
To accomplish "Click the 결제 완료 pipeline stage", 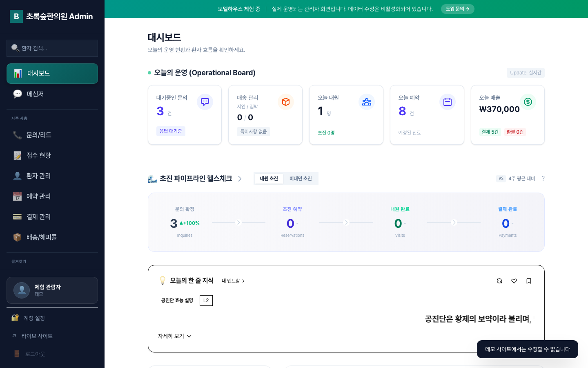I will coord(508,222).
